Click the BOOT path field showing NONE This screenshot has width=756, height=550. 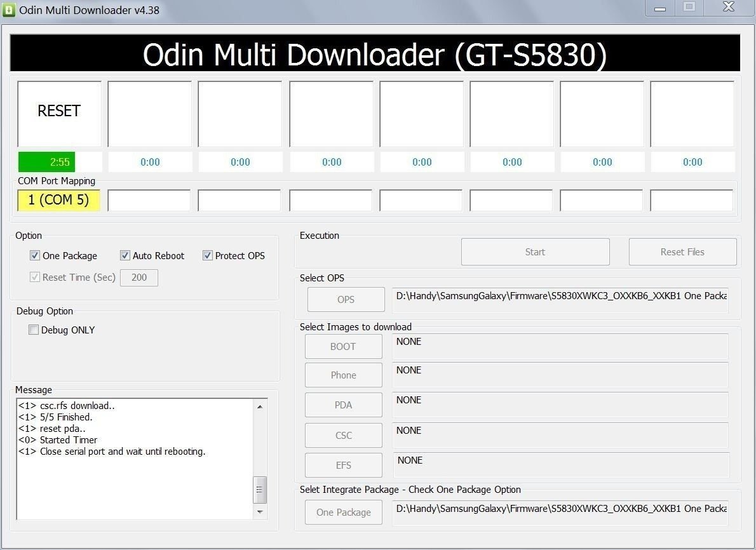[560, 346]
